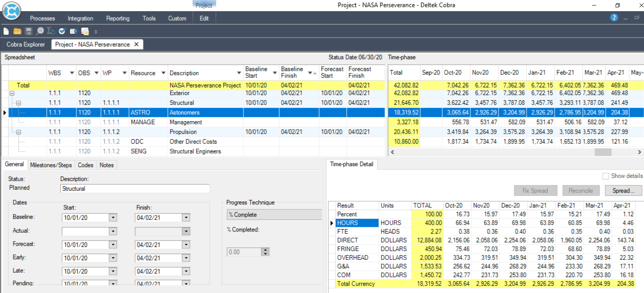644x293 pixels.
Task: Click the window with blue arrow icon
Action: (73, 31)
